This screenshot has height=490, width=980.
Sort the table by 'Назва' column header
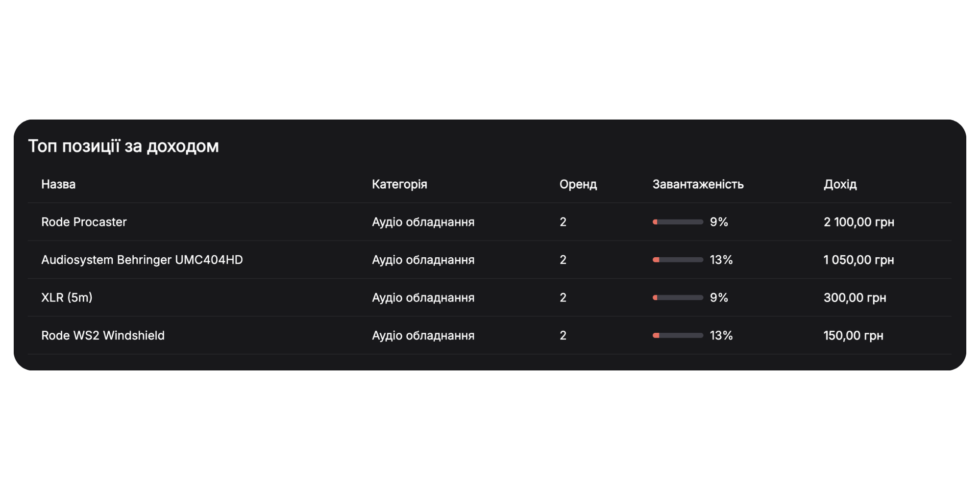[x=58, y=184]
